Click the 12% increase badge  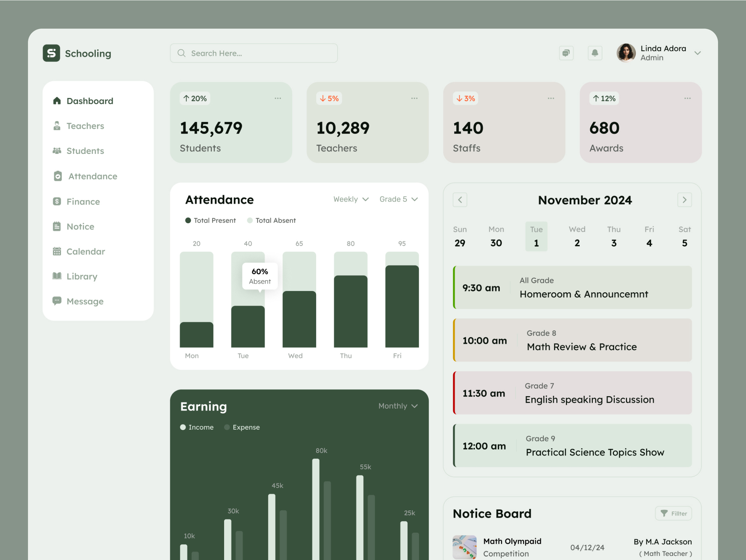click(x=604, y=99)
